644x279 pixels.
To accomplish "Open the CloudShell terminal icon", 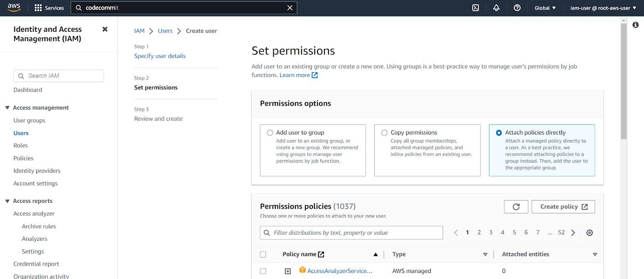I will coord(475,8).
